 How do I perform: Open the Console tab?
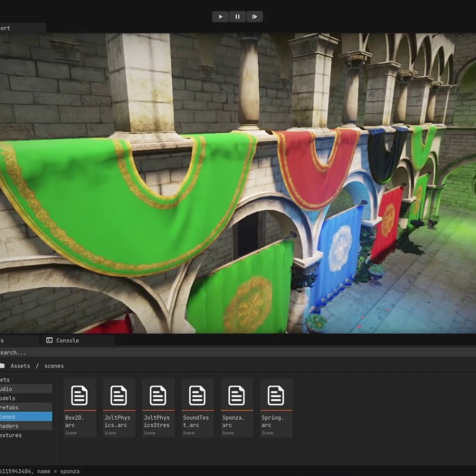click(63, 340)
